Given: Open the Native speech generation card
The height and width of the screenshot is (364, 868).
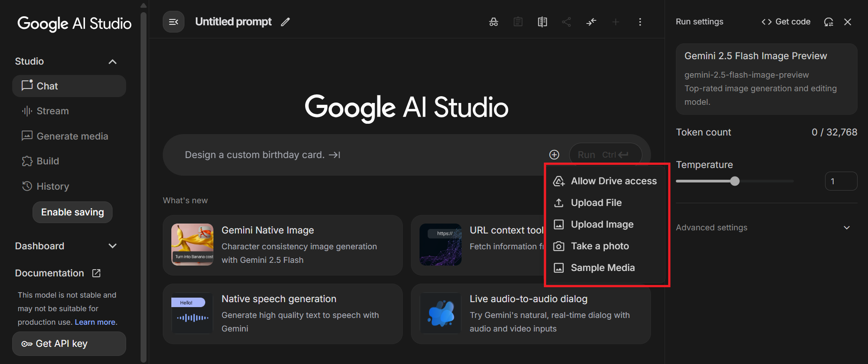Looking at the screenshot, I should pyautogui.click(x=283, y=314).
